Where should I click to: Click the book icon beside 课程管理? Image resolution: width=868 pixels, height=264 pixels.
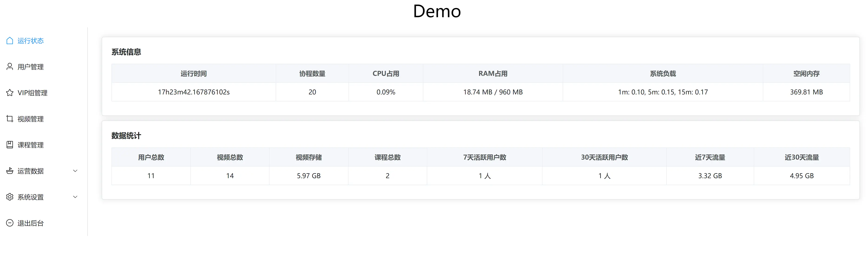click(10, 145)
